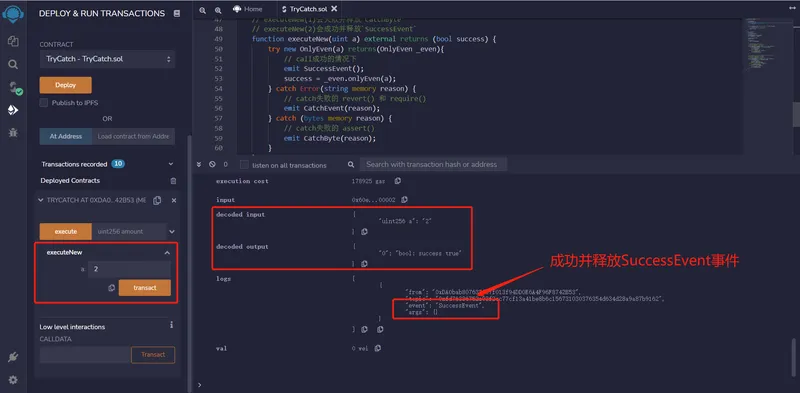The width and height of the screenshot is (800, 393).
Task: Clear the terminal console icon
Action: tap(212, 164)
